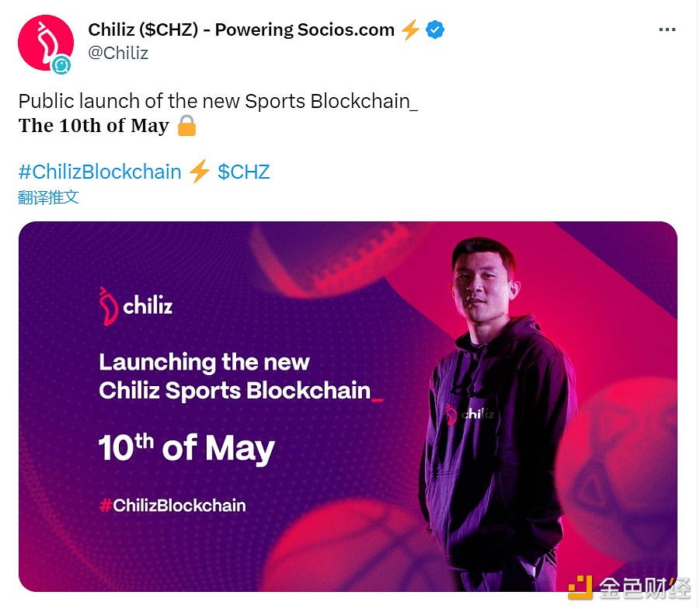Click the tweet text 'Public launch of the new Sports Blockchain_'

[x=218, y=102]
